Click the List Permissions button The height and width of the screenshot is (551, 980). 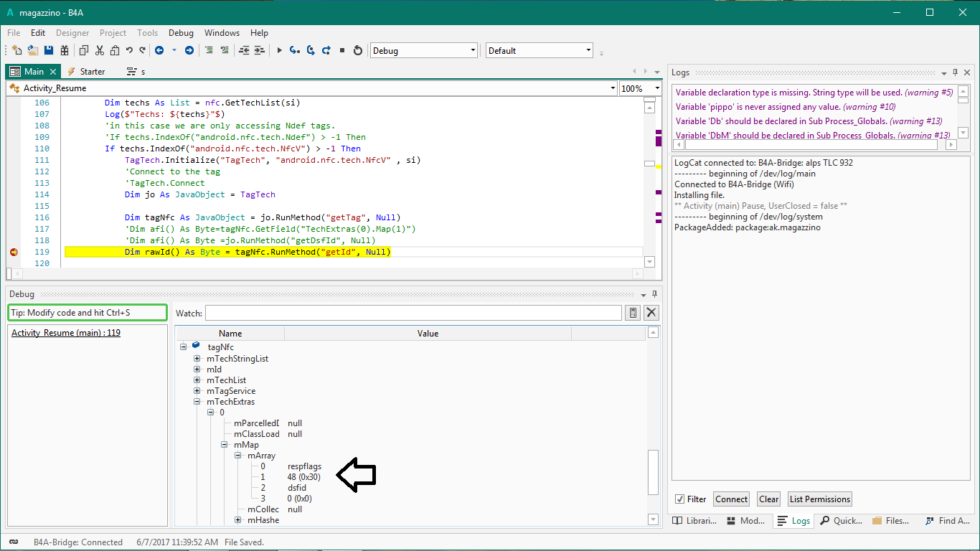pyautogui.click(x=819, y=499)
